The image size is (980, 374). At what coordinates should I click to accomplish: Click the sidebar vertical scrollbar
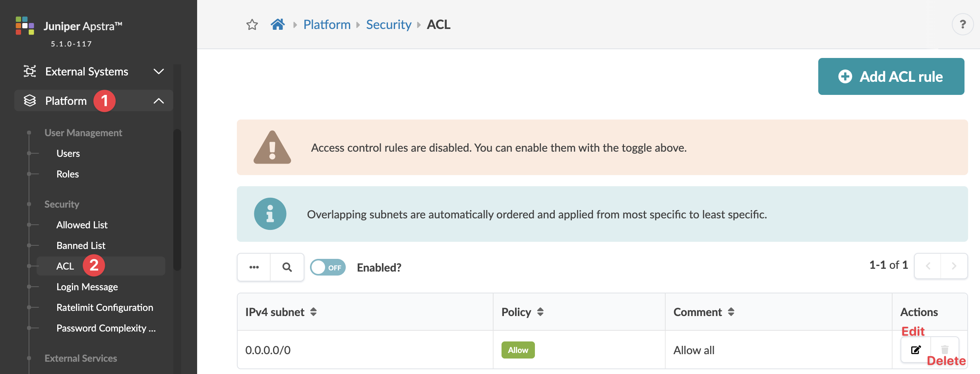tap(177, 199)
